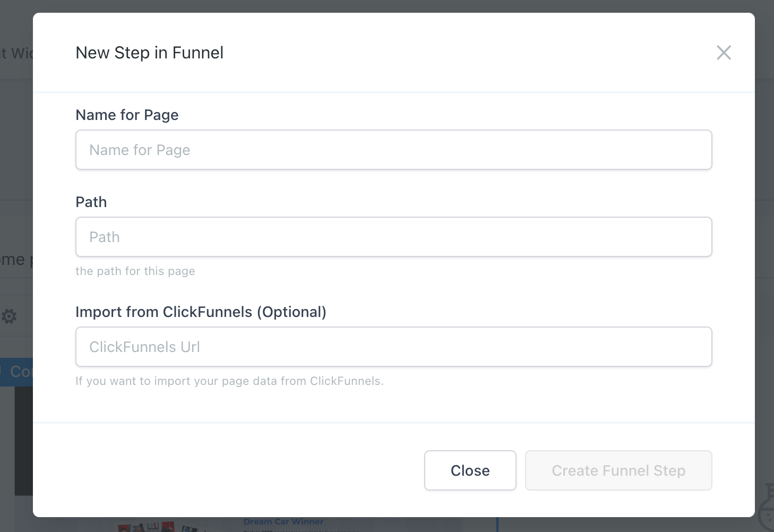Screen dimensions: 774x532
Task: Focus the Name for Page text field
Action: tap(393, 150)
